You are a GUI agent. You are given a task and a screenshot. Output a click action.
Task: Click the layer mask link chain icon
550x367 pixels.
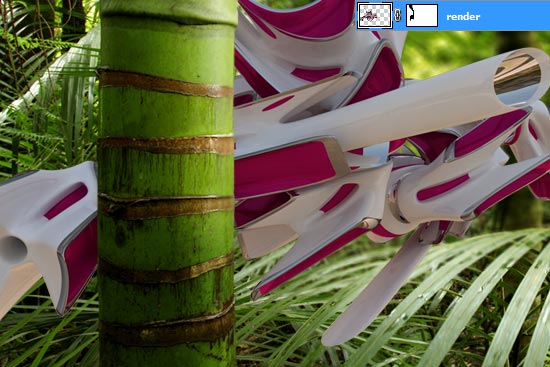pos(397,15)
